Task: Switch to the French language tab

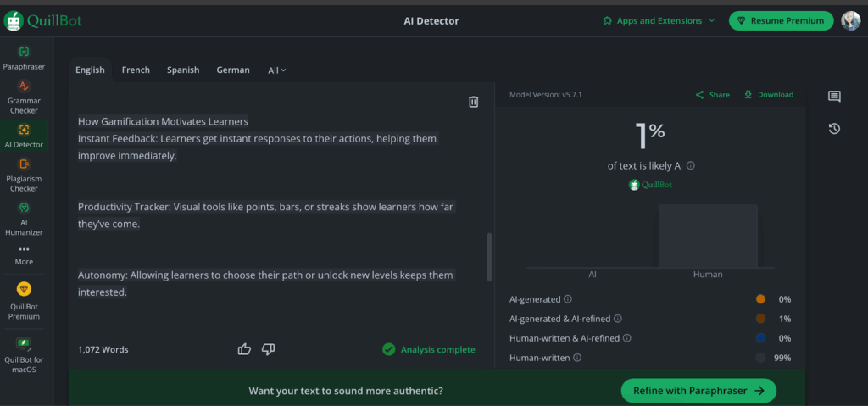Action: (x=136, y=70)
